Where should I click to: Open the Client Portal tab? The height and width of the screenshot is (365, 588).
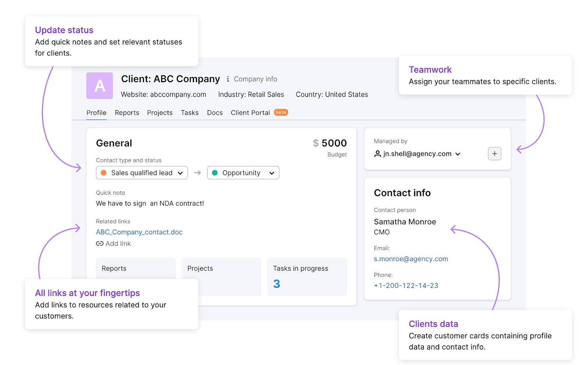tap(250, 113)
